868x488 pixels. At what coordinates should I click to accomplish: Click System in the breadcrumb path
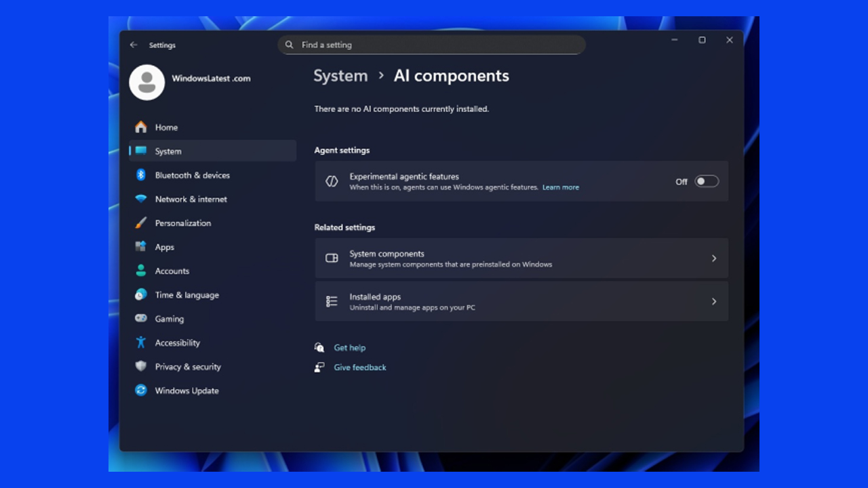340,76
